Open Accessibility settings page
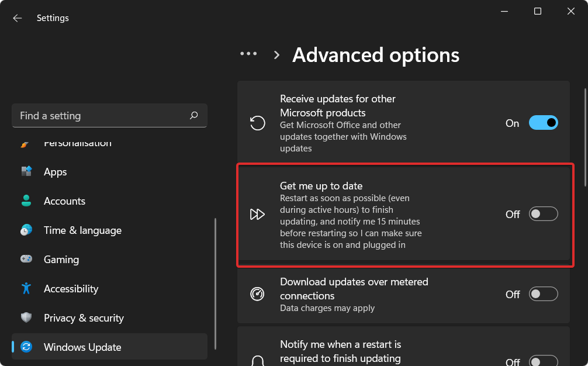 tap(109, 288)
